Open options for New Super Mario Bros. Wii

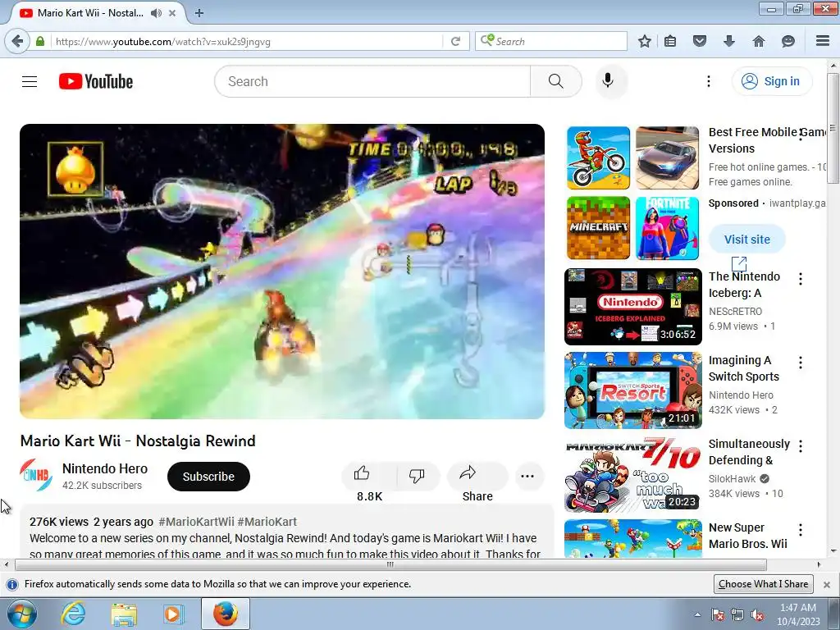point(801,530)
